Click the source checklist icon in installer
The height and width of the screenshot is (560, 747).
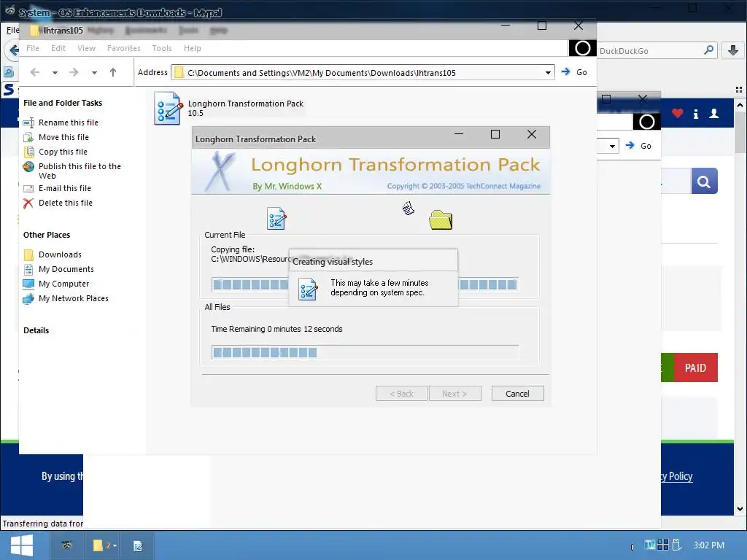276,219
